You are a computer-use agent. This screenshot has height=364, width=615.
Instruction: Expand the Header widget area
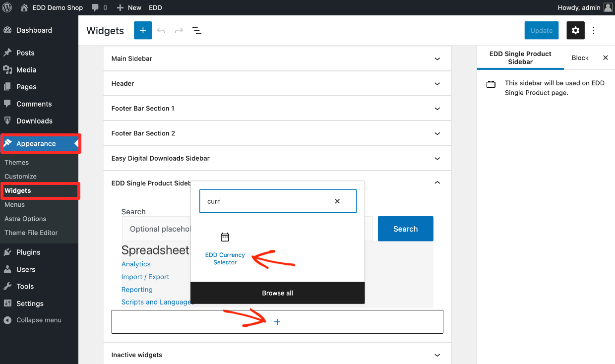pos(277,83)
